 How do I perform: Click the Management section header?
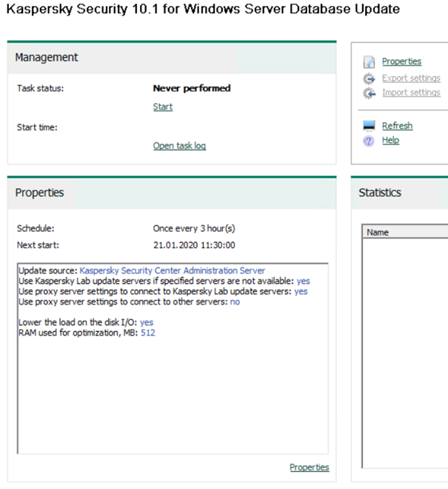point(172,58)
